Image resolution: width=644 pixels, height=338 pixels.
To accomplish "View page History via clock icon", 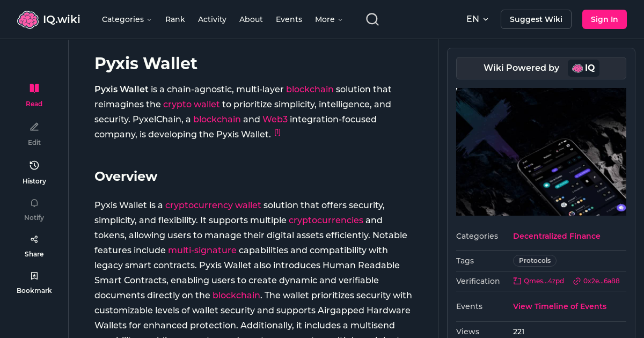I will coord(34,165).
